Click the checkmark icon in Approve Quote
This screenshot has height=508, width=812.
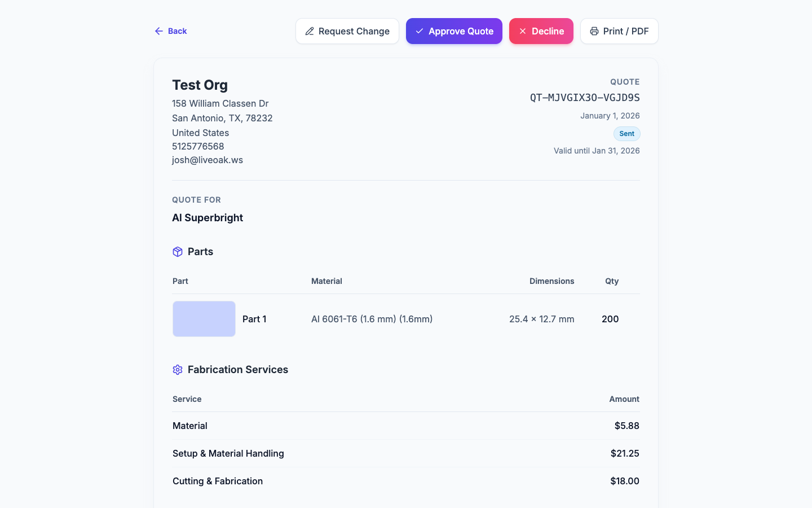(419, 31)
